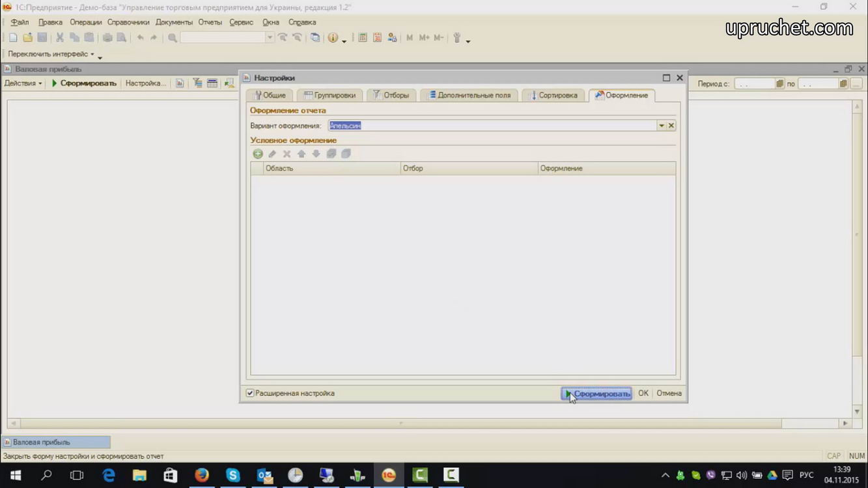Image resolution: width=868 pixels, height=488 pixels.
Task: Click Сформировать button in the settings dialog
Action: point(597,394)
